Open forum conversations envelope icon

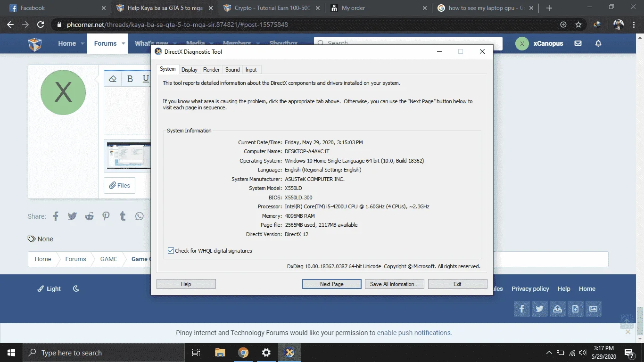coord(578,43)
